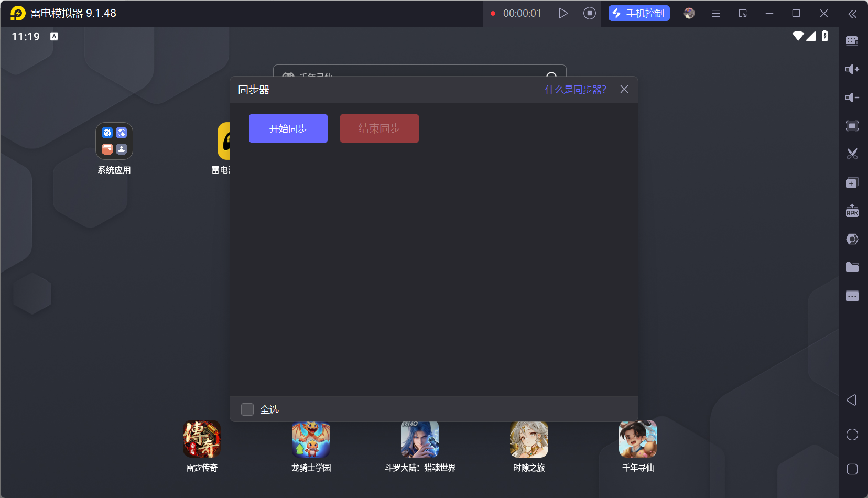Viewport: 868px width, 498px height.
Task: Click the install APK icon
Action: click(852, 210)
